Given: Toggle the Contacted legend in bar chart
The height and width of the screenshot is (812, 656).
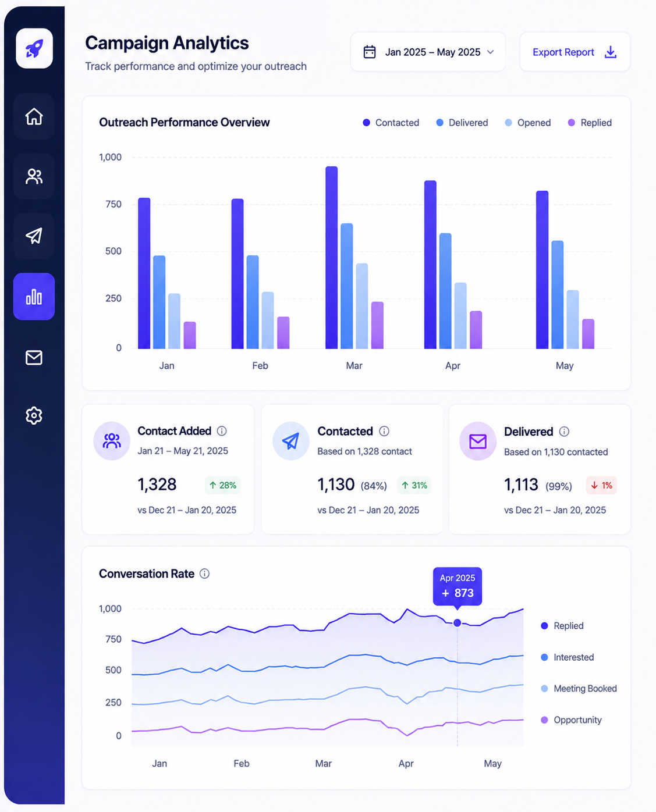Looking at the screenshot, I should 391,123.
